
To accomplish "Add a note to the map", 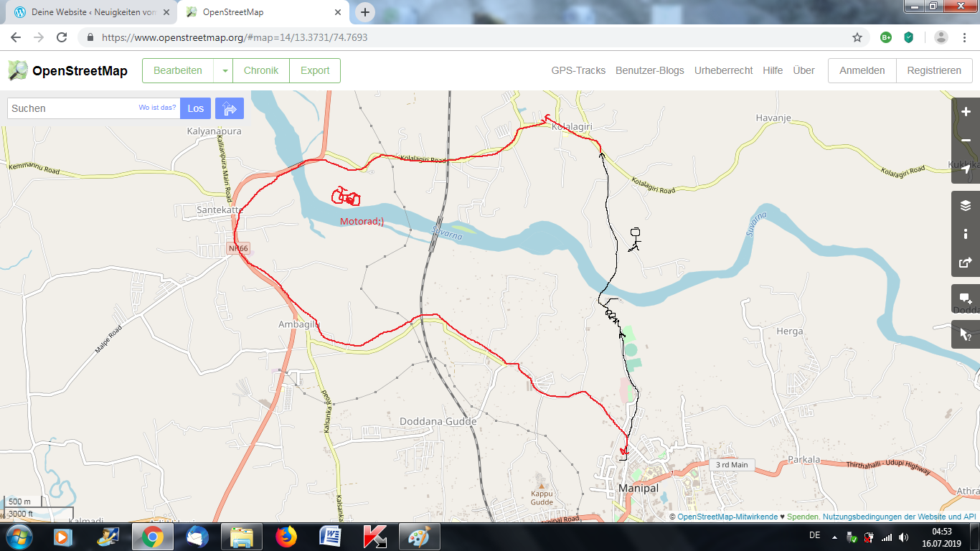I will click(x=966, y=298).
